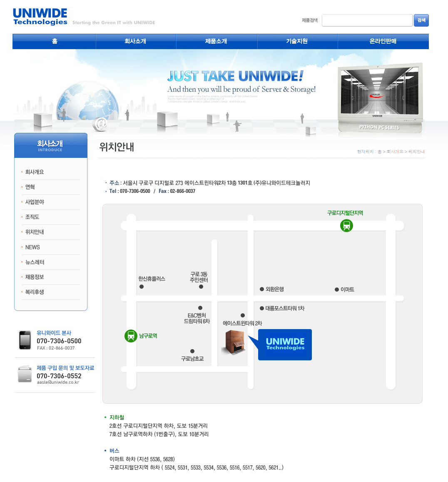Click the 한신휴플러스 marker dot on map
This screenshot has width=448, height=482.
pyautogui.click(x=141, y=287)
